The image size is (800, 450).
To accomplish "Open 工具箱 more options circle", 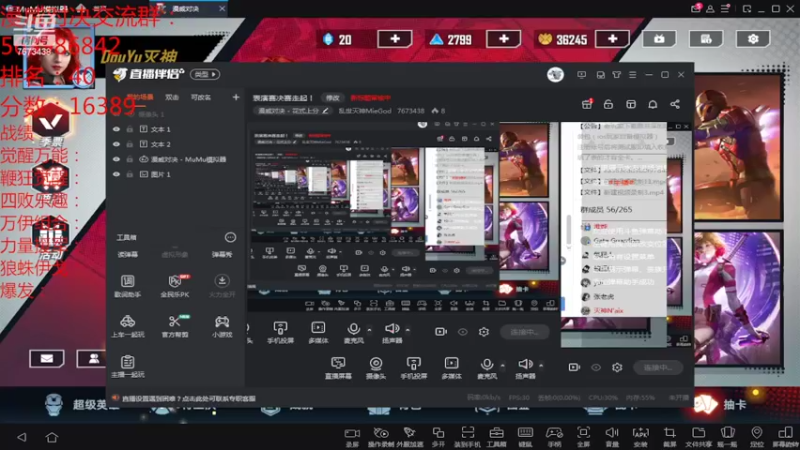I will pos(231,237).
